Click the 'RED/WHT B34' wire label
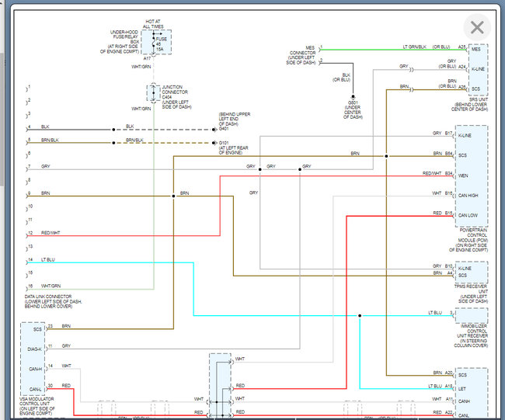505x420 pixels. point(437,173)
